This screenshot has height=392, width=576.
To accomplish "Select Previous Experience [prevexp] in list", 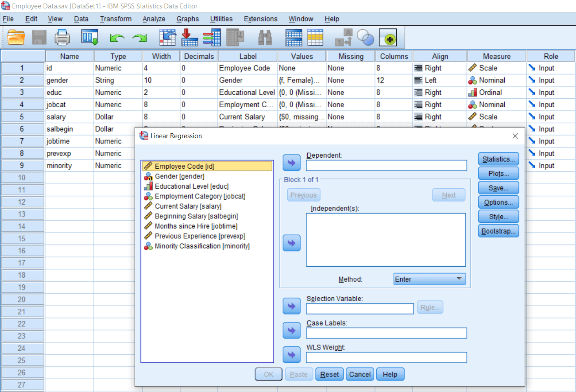I will pos(207,236).
